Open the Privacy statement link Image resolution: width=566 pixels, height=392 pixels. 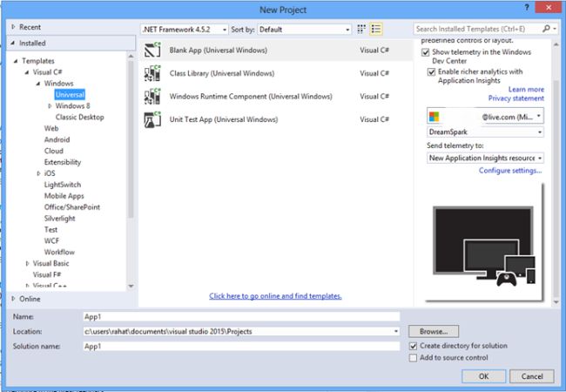(x=515, y=98)
